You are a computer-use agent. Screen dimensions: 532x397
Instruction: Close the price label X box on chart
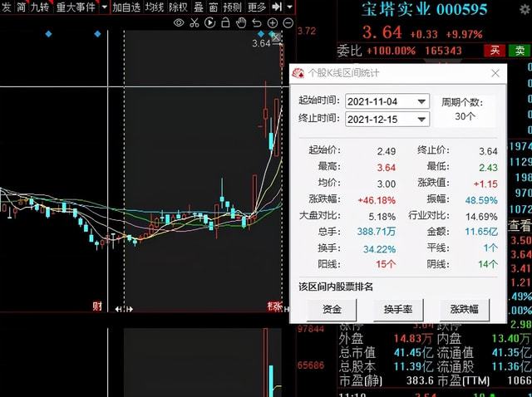276,37
